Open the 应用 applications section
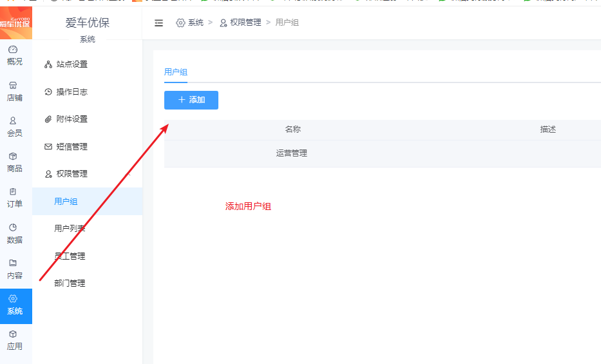Image resolution: width=601 pixels, height=364 pixels. click(15, 341)
